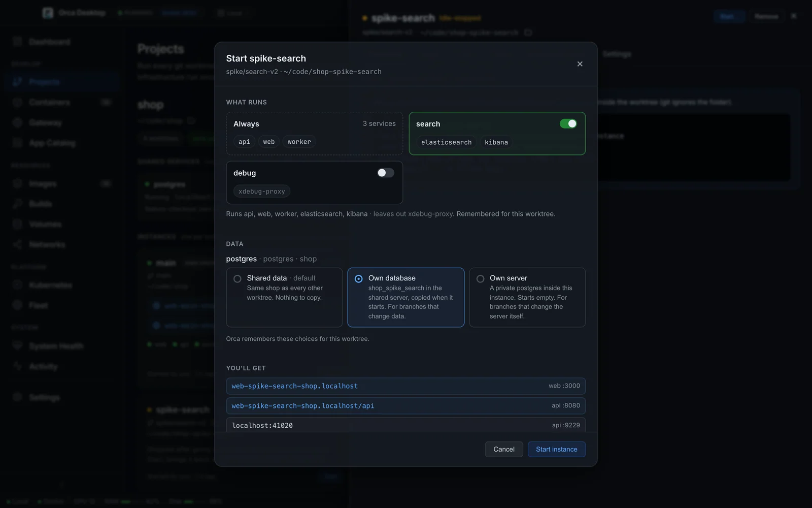The image size is (812, 508).
Task: Turn off the search service group toggle
Action: pyautogui.click(x=568, y=124)
